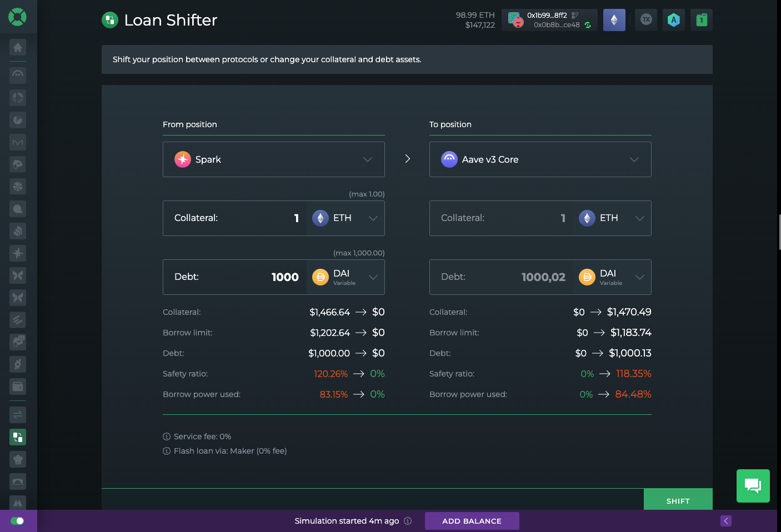The image size is (781, 532).
Task: Click the info icon beside Service fee
Action: click(x=167, y=436)
